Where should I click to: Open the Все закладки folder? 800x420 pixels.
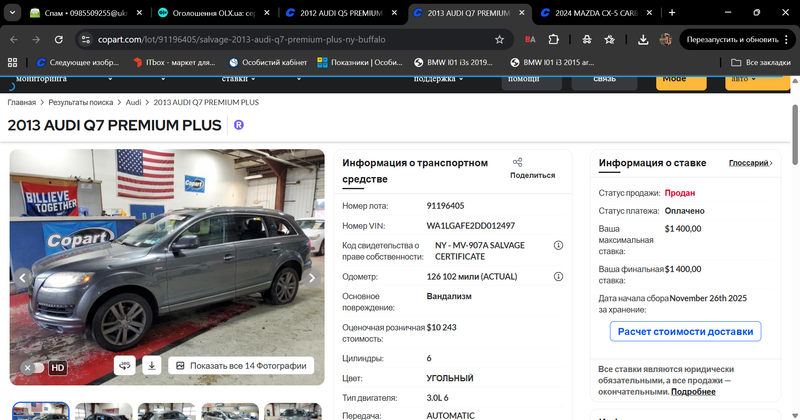coord(760,62)
